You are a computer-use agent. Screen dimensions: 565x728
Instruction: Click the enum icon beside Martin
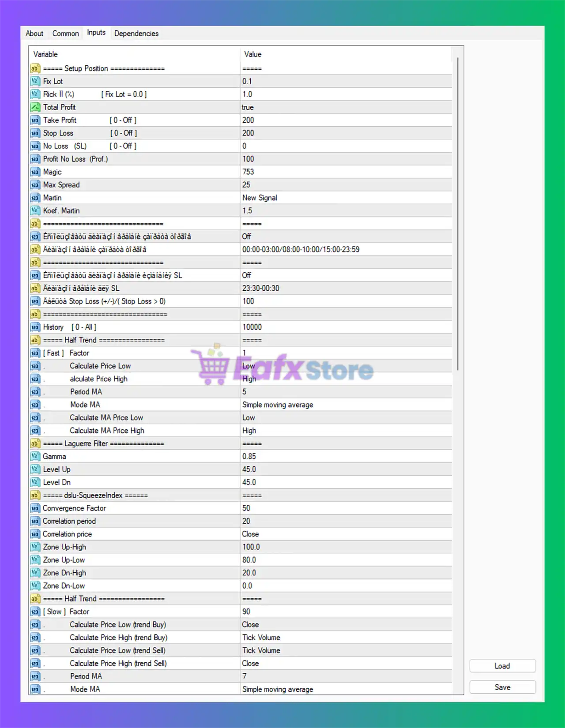point(35,198)
